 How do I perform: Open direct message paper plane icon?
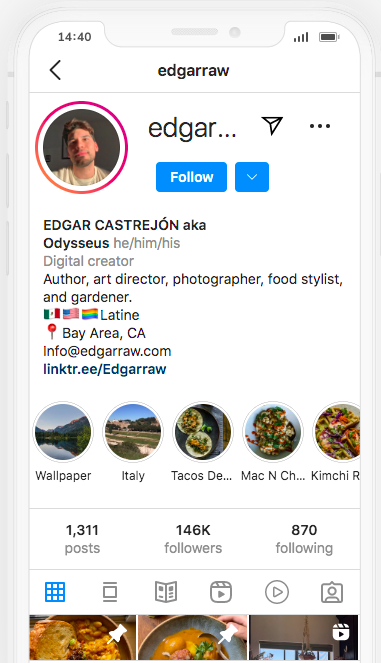tap(272, 125)
